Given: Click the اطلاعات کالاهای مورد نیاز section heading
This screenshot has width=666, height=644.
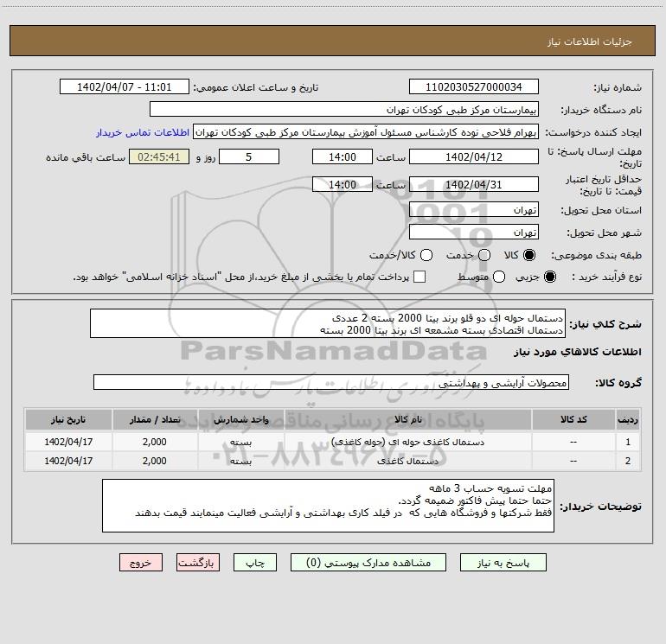Looking at the screenshot, I should coord(578,352).
